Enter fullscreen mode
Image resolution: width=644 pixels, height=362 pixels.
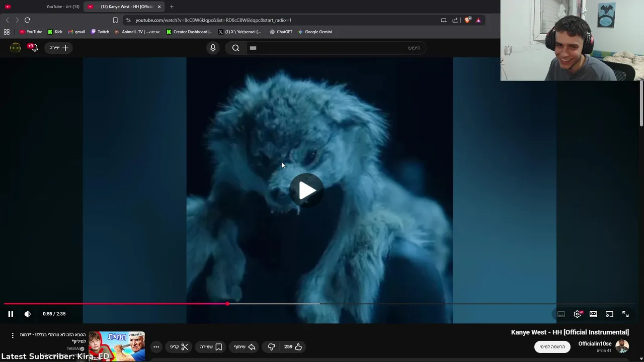(x=625, y=314)
